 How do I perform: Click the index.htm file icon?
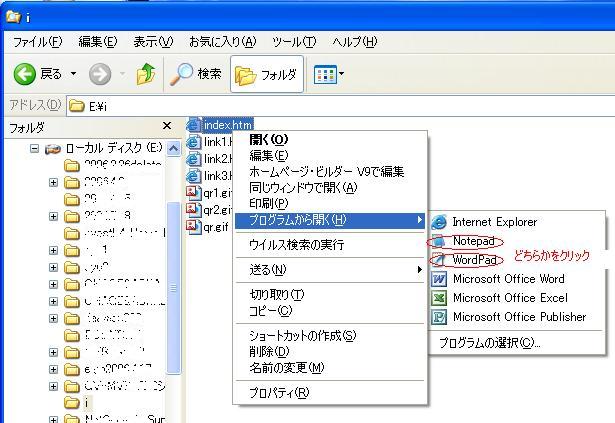pos(193,125)
